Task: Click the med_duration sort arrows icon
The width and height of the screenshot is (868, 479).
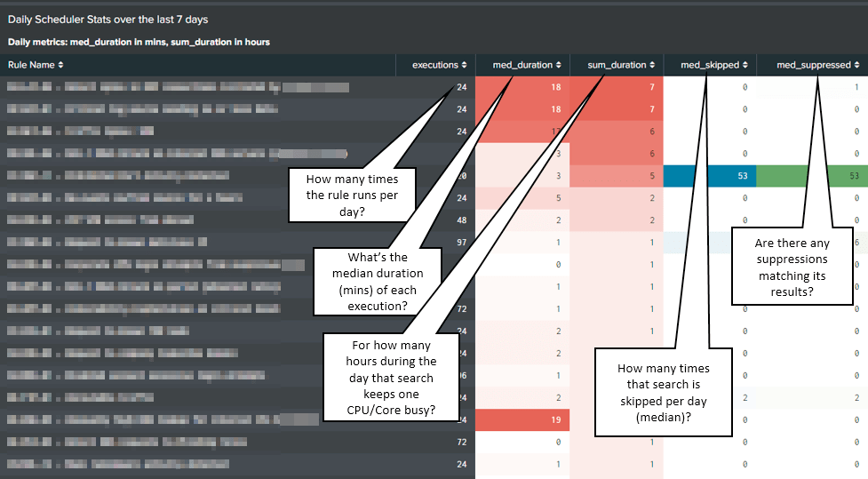Action: point(559,65)
